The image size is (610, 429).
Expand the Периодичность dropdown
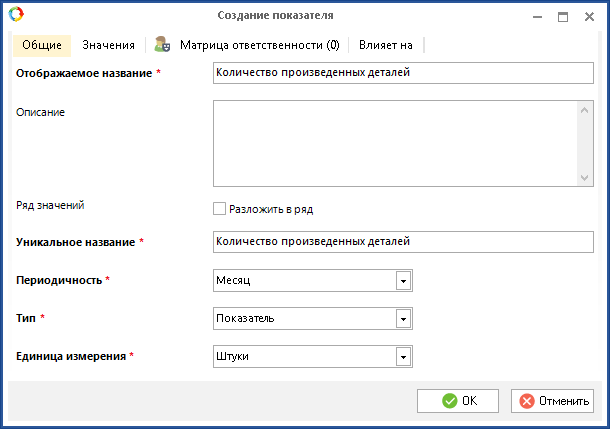[403, 281]
